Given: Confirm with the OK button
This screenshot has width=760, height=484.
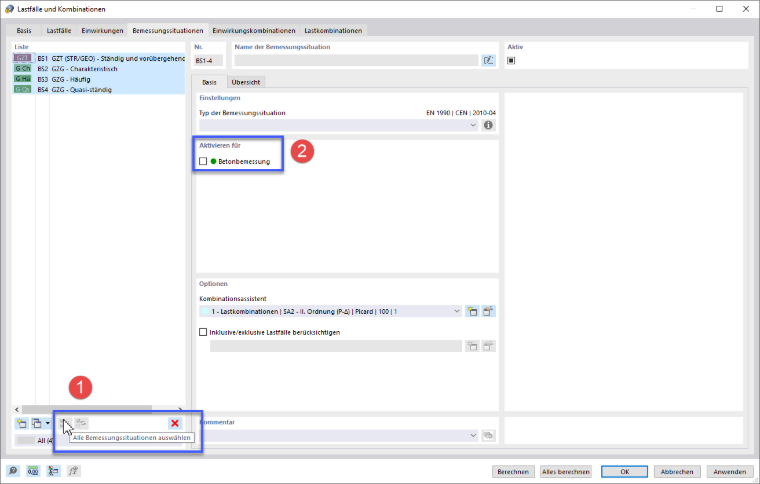Looking at the screenshot, I should tap(624, 471).
